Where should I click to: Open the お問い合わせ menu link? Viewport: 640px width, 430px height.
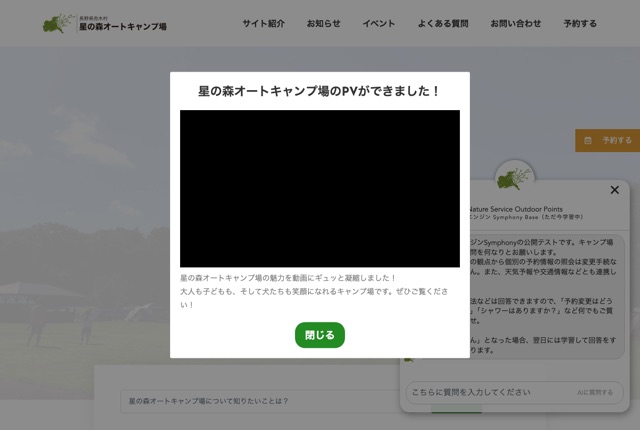pos(516,24)
